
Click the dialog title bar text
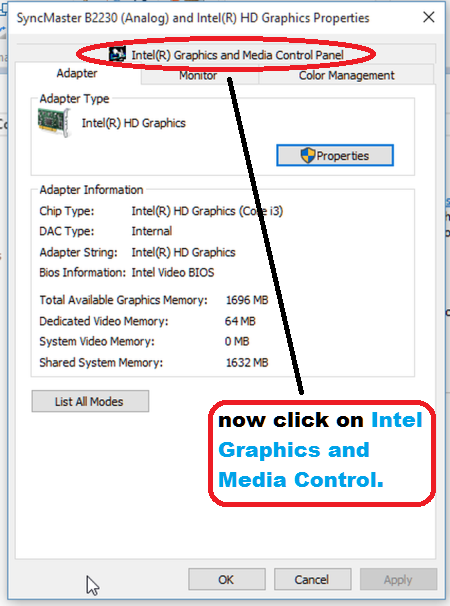pyautogui.click(x=193, y=18)
